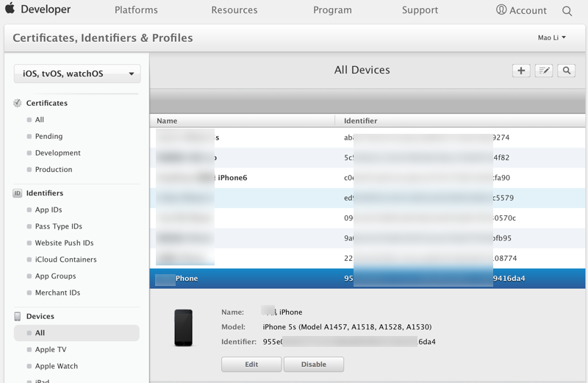Filter devices by Apple Watch

57,366
